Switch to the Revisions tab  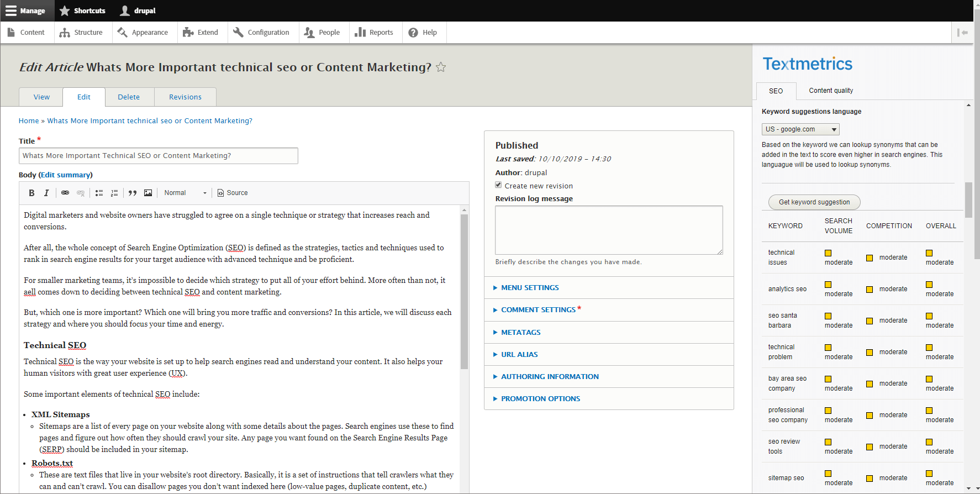(x=185, y=97)
